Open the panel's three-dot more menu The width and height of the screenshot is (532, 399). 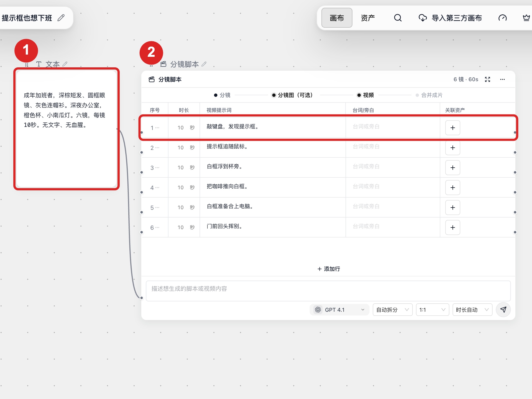pos(502,80)
